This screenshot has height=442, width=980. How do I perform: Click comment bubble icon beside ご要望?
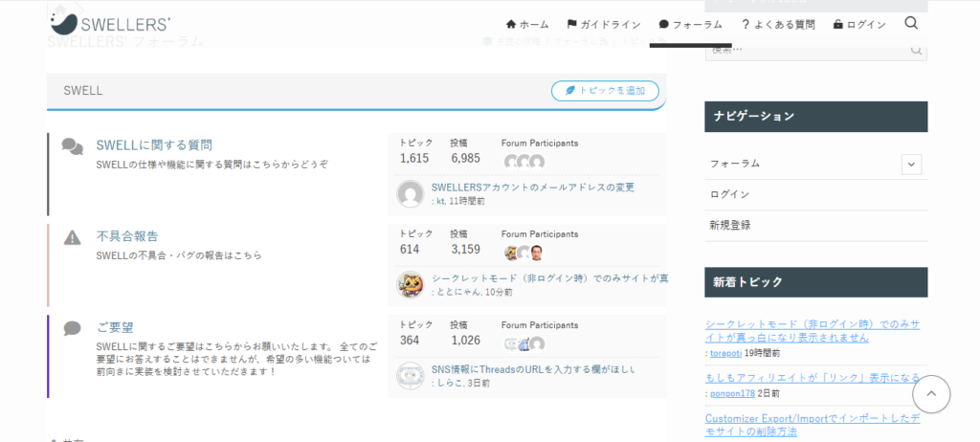pyautogui.click(x=72, y=328)
